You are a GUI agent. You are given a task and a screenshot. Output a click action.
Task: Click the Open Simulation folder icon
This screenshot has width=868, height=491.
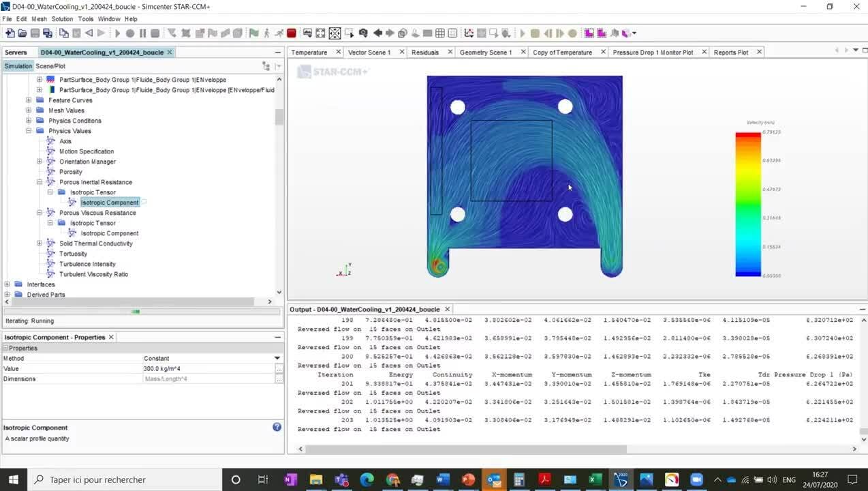click(22, 33)
